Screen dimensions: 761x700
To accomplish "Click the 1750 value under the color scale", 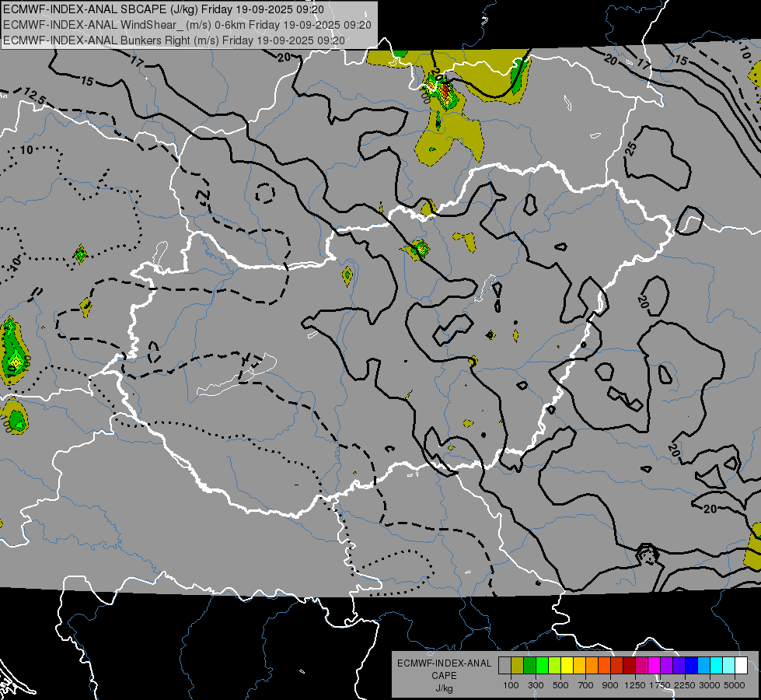I will click(x=660, y=685).
